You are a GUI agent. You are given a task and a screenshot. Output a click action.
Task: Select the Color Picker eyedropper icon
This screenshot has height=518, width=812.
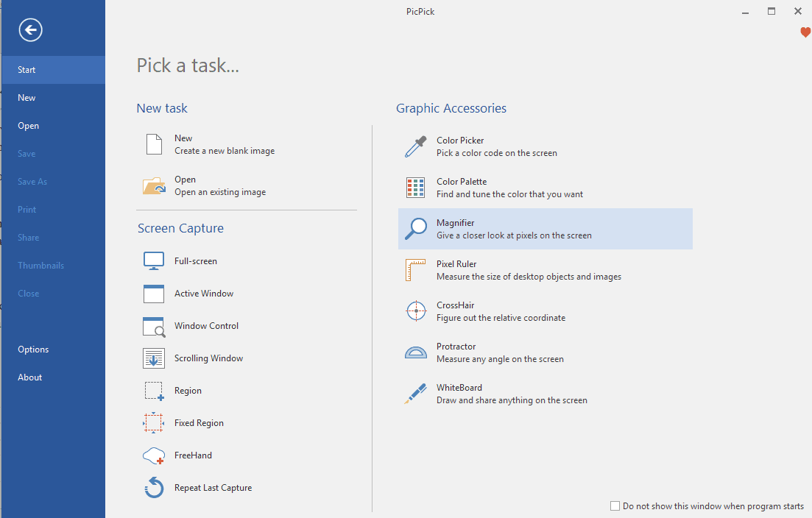tap(415, 146)
